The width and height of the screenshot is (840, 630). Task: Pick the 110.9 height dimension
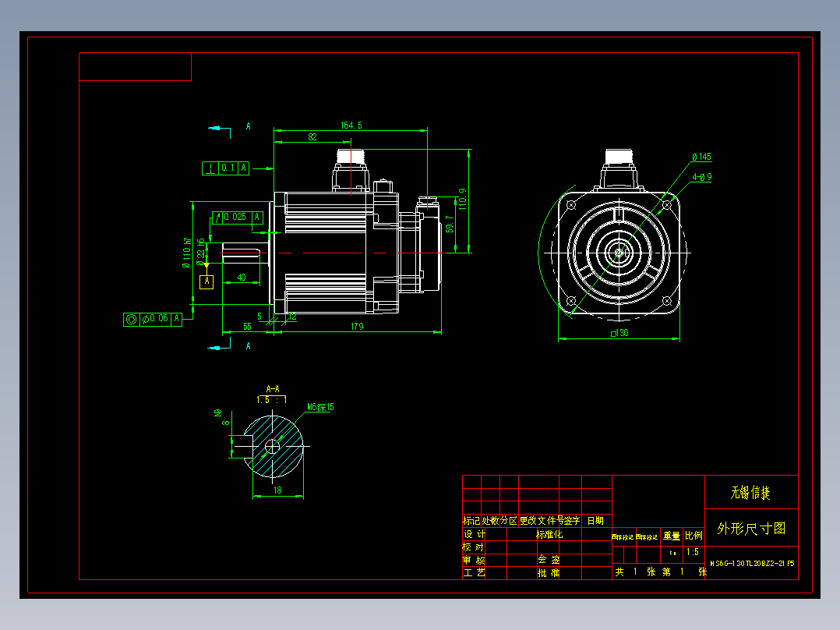tap(463, 199)
